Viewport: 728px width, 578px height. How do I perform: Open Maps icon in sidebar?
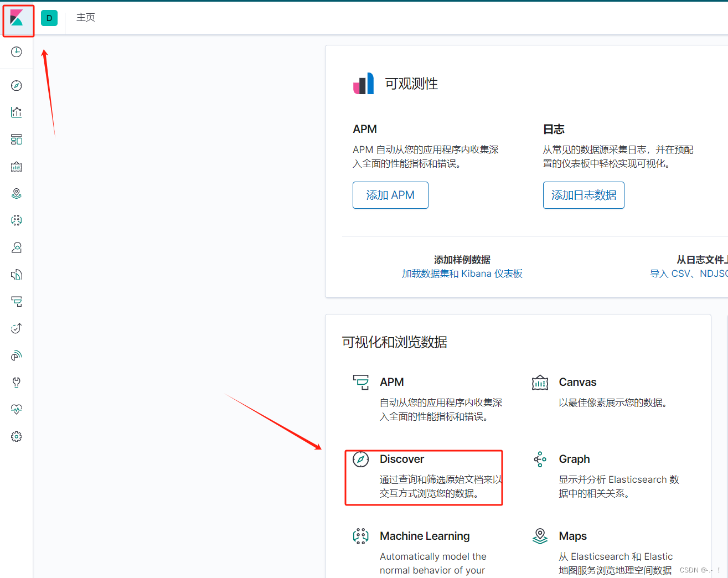tap(17, 193)
